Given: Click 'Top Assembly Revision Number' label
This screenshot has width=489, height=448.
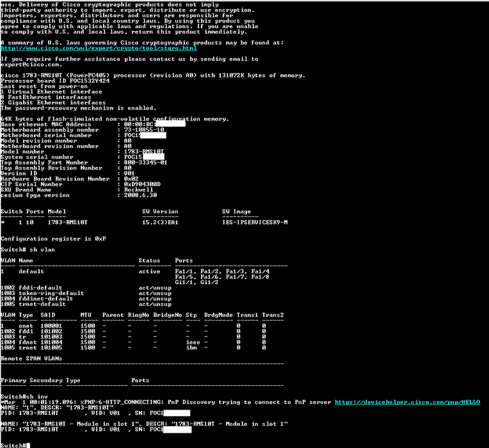Looking at the screenshot, I should (51, 168).
